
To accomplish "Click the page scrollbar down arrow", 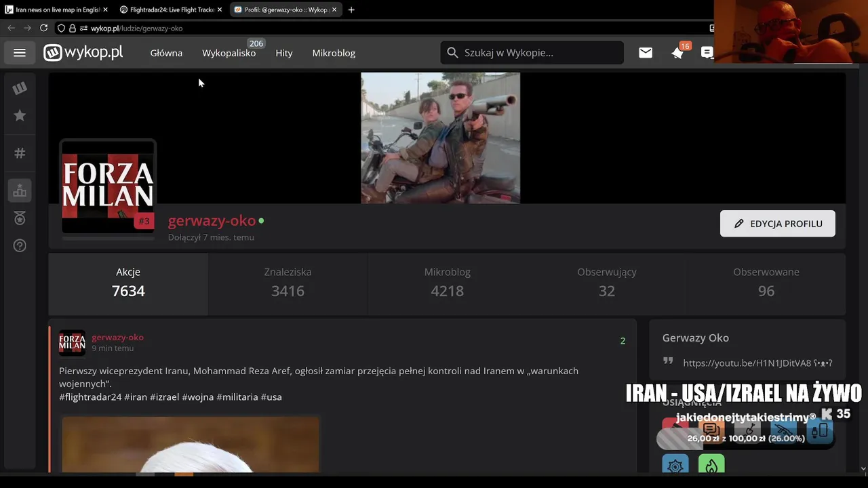I will click(x=863, y=468).
